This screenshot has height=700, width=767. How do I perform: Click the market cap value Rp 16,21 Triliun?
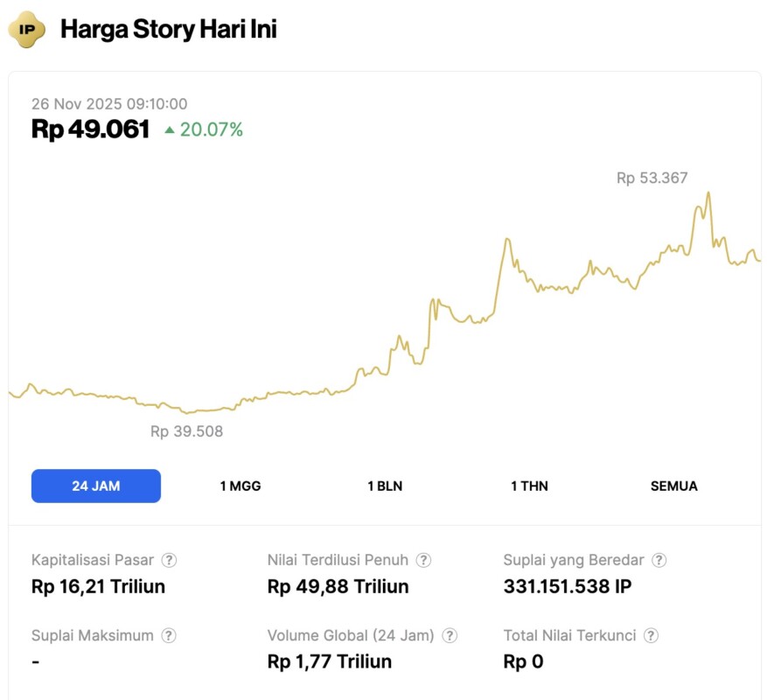point(98,586)
